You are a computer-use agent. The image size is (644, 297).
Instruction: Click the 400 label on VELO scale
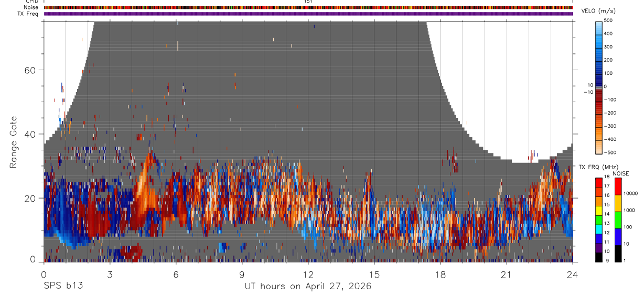(x=609, y=34)
